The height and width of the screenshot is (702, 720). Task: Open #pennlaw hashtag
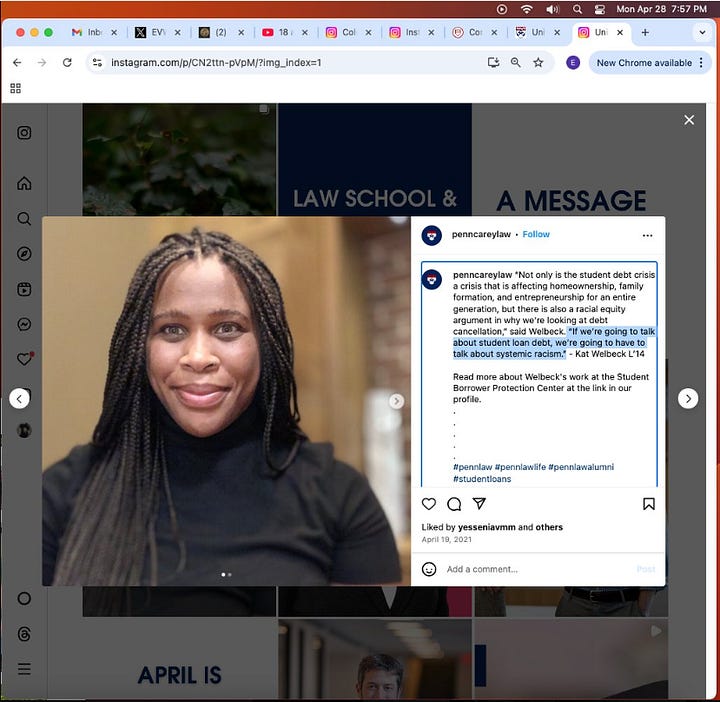472,467
